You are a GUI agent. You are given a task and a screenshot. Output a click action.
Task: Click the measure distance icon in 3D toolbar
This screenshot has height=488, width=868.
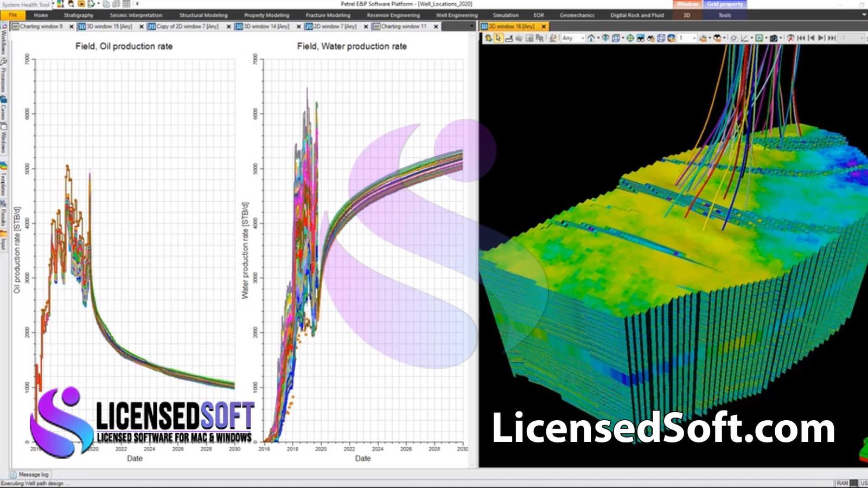pyautogui.click(x=509, y=38)
